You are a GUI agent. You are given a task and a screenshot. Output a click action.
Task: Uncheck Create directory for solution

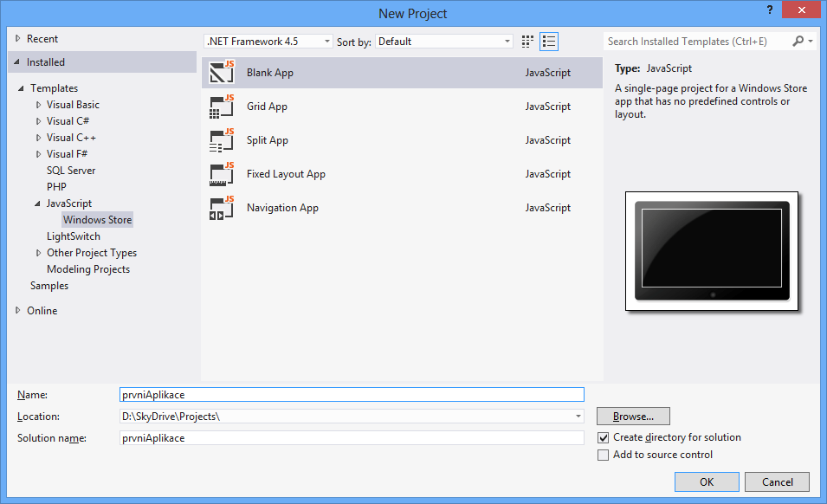point(604,437)
